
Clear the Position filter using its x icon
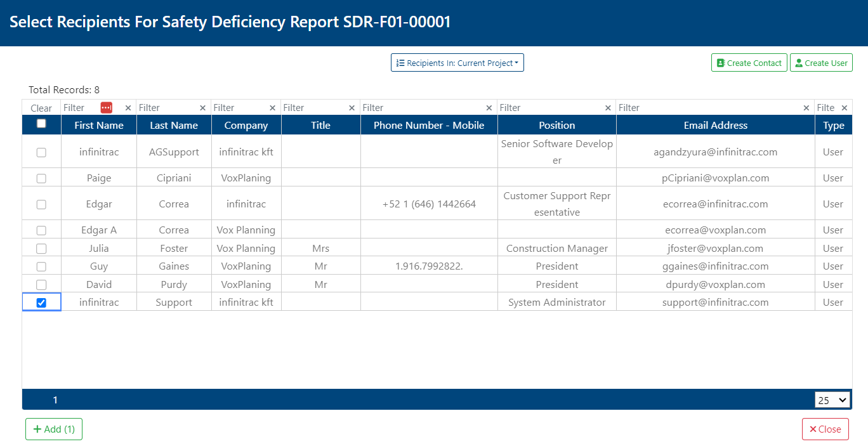(x=608, y=108)
